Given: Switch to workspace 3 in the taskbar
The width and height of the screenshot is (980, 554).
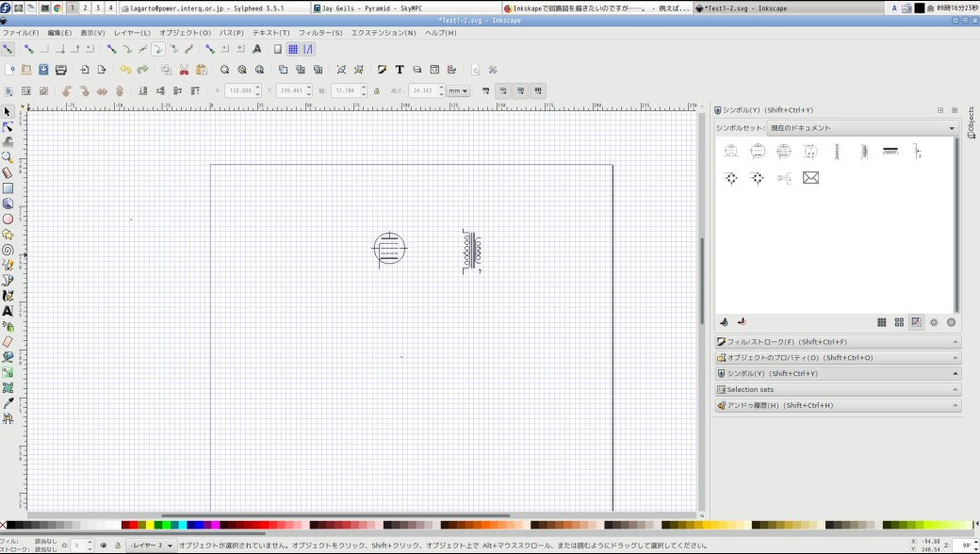Looking at the screenshot, I should click(x=98, y=8).
